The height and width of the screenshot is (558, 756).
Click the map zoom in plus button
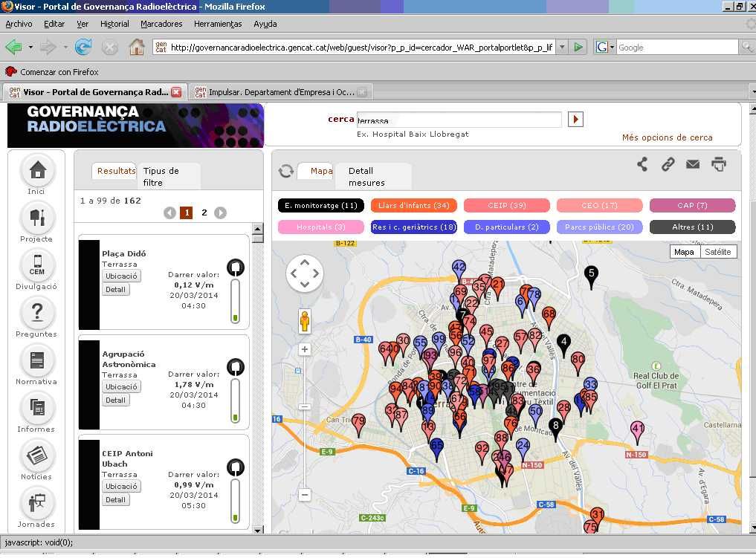coord(305,349)
